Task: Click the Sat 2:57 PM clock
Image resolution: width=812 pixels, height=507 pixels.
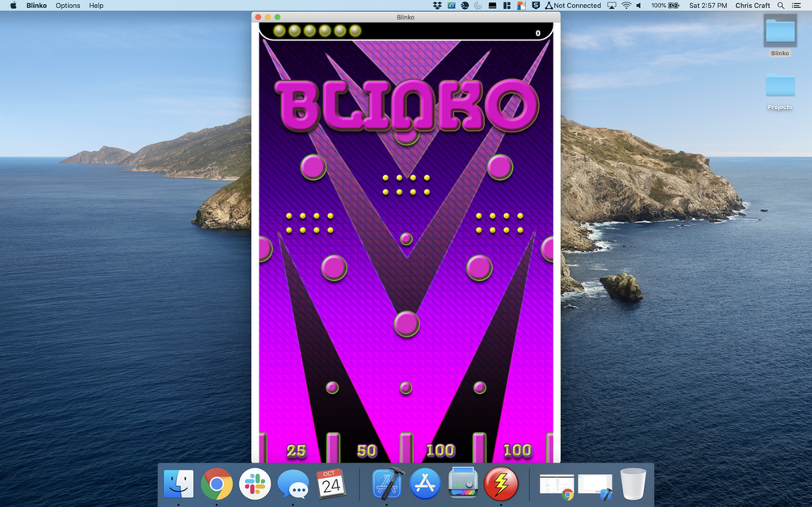Action: 708,5
